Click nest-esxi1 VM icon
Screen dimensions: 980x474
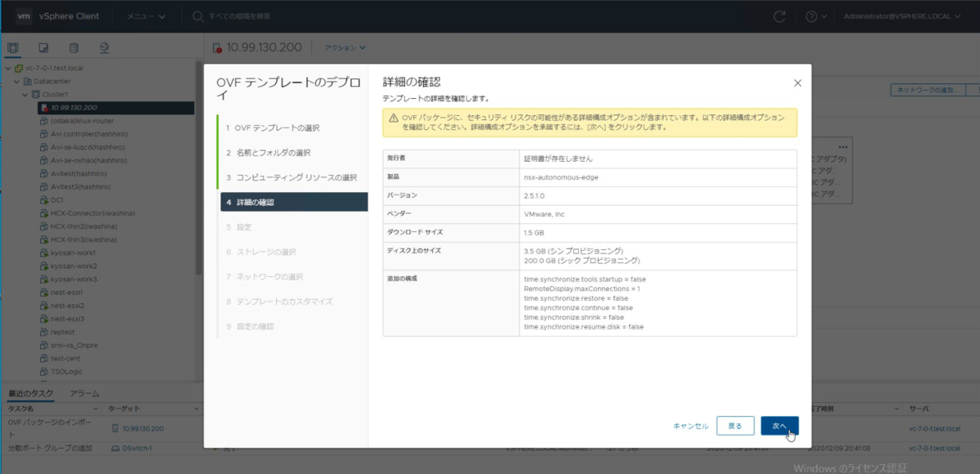point(44,292)
